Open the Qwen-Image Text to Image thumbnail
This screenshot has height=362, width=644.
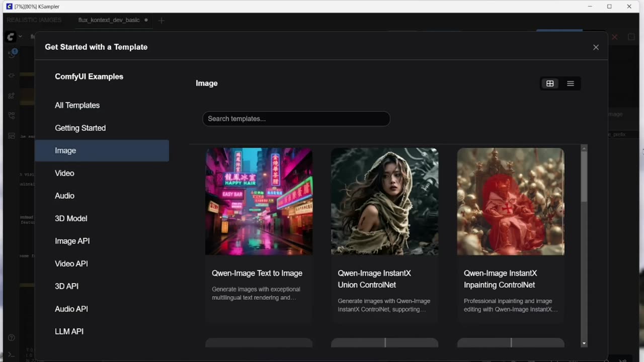coord(259,201)
